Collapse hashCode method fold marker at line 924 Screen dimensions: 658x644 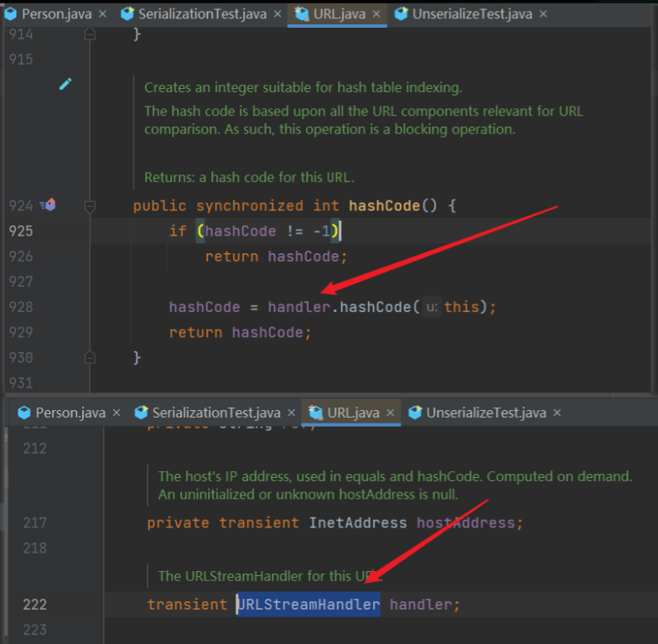pos(90,206)
